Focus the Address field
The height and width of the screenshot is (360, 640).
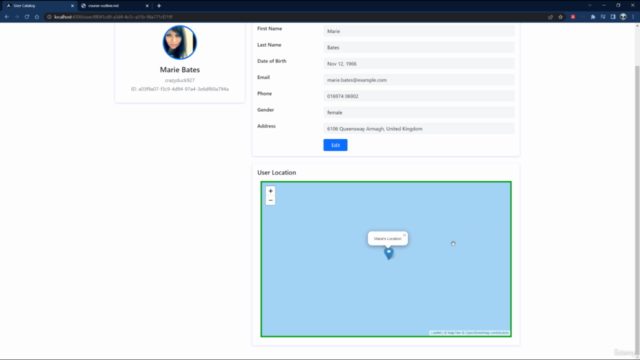point(419,129)
